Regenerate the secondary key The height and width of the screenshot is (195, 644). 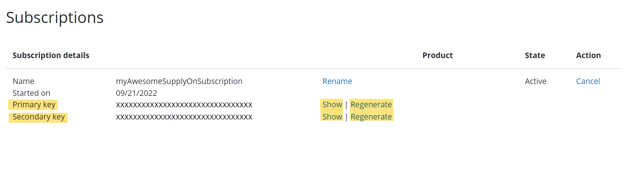coord(371,117)
